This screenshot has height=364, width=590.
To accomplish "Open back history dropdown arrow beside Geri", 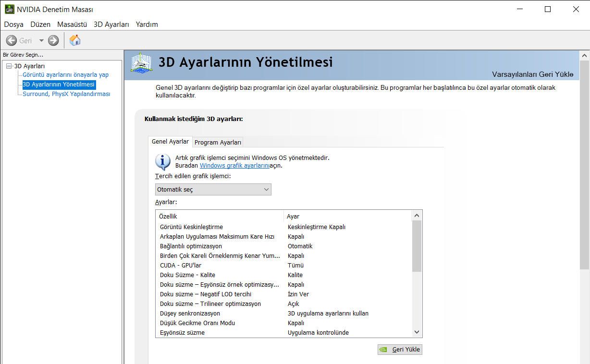I will [x=41, y=41].
